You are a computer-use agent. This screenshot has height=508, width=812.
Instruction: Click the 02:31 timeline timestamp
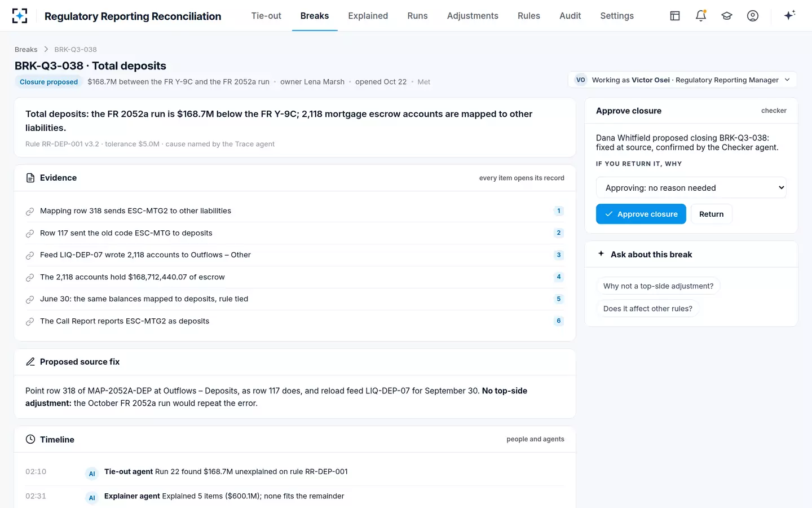36,496
